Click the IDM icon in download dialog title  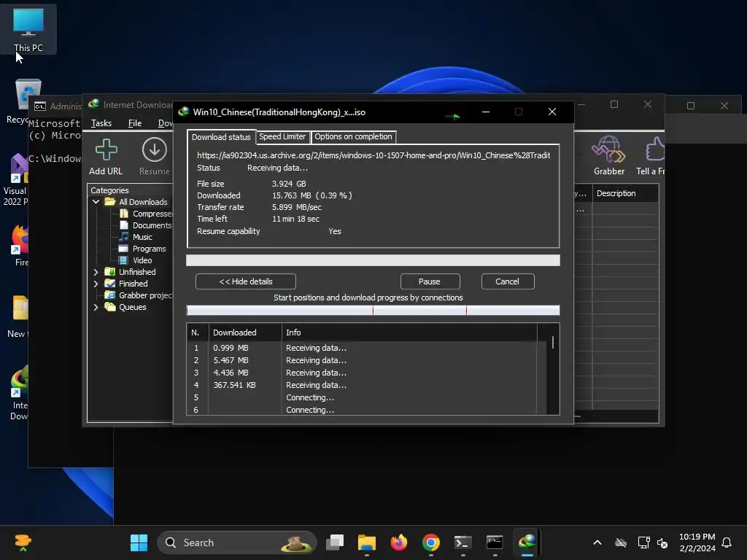click(x=183, y=112)
